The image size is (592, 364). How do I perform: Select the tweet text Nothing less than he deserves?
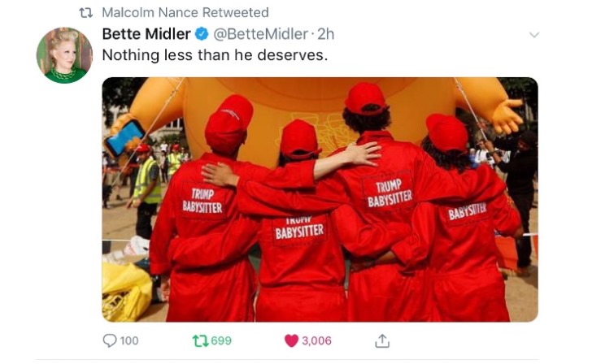pyautogui.click(x=215, y=55)
